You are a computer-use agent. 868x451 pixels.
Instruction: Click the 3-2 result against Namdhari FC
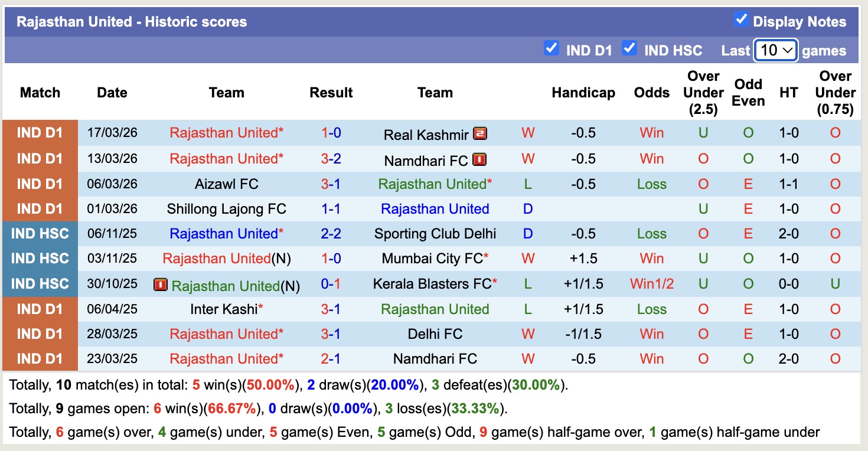pos(331,159)
